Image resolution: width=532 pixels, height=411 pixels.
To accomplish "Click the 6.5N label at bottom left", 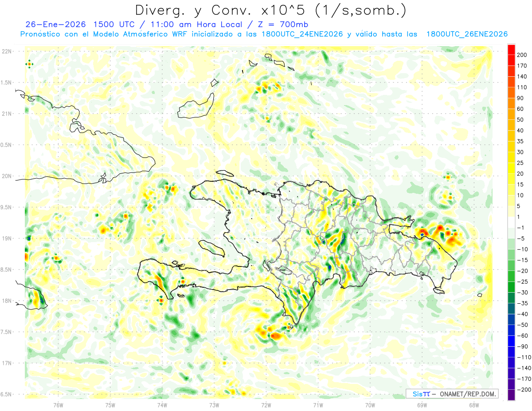I will click(x=7, y=395).
